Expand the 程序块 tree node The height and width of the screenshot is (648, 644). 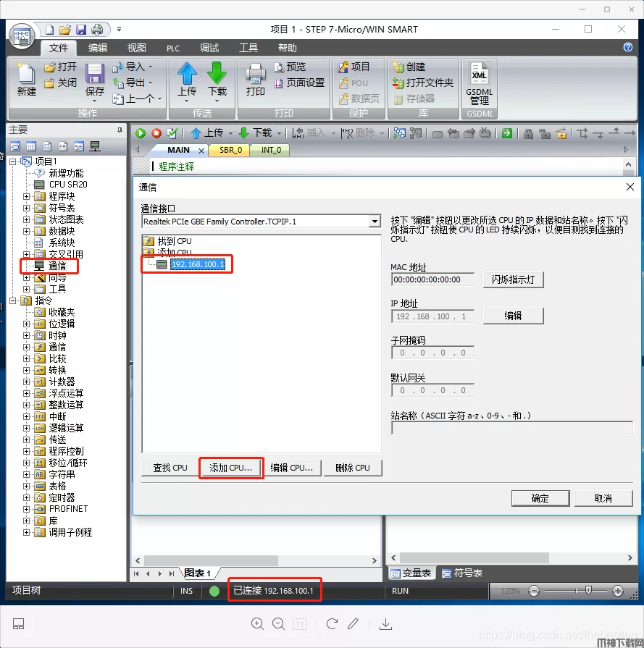click(x=27, y=196)
